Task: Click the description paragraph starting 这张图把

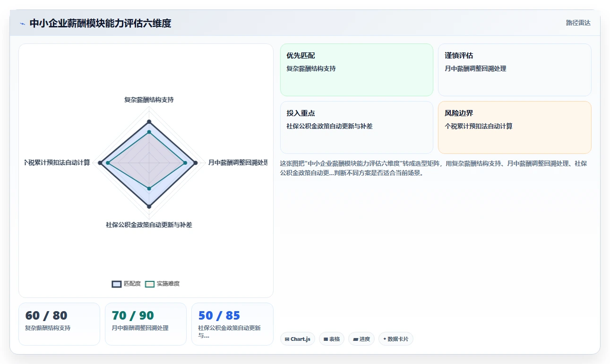Action: (435, 168)
